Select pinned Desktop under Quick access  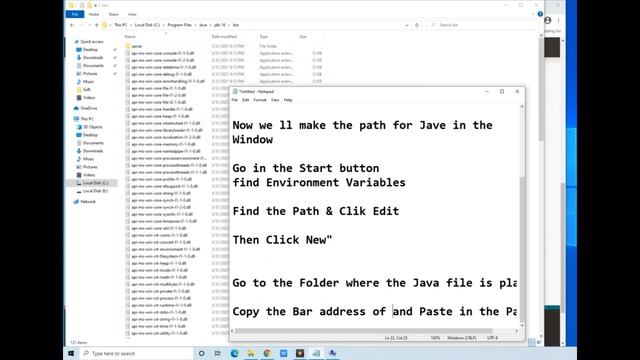(x=90, y=49)
